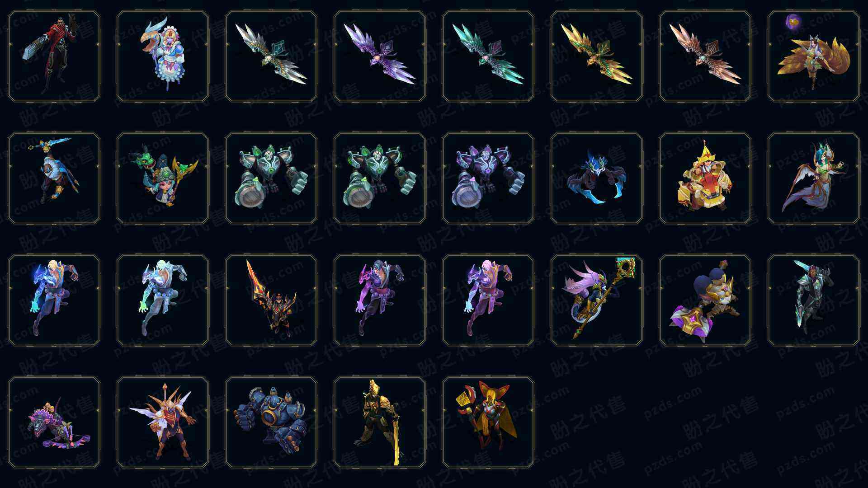Select the maid-dress character with bird
Screen dimensions: 868x488
163,56
